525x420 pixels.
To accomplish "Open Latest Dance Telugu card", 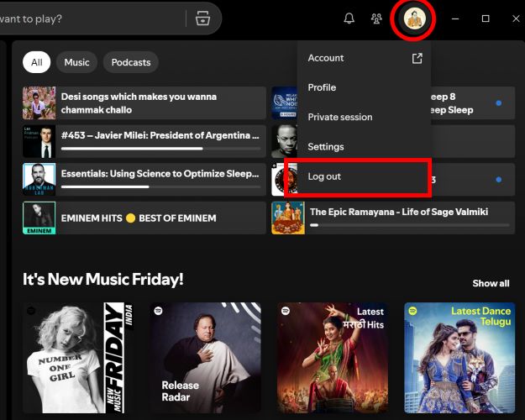I will coord(459,358).
